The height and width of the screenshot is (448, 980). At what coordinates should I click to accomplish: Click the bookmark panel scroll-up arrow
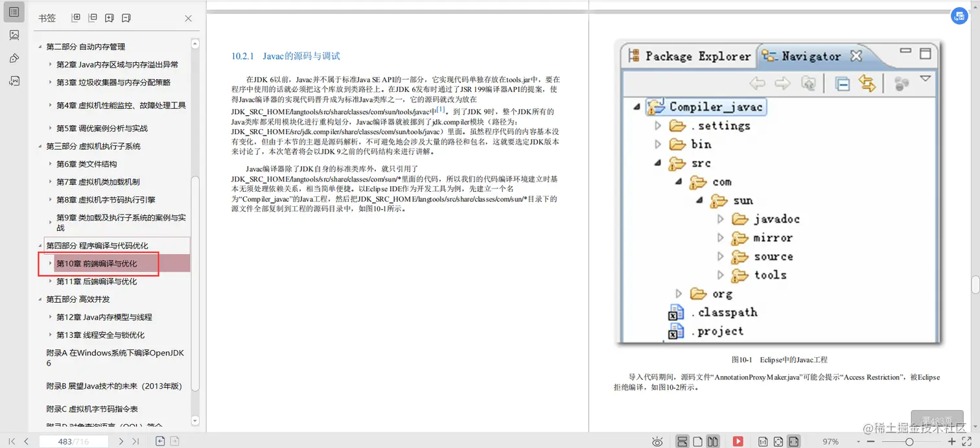click(x=195, y=45)
